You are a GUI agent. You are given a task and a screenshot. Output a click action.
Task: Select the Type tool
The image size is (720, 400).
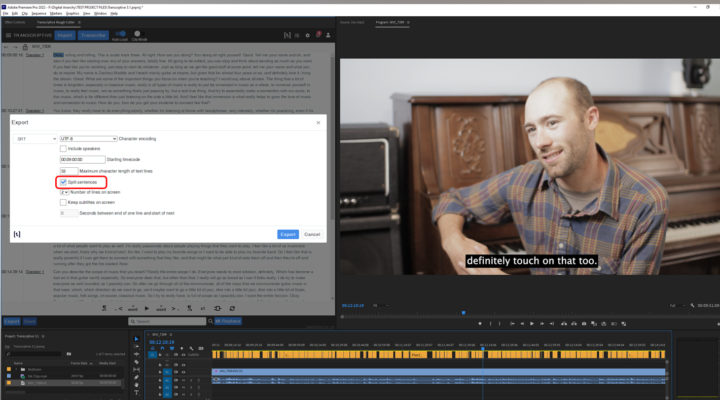[x=136, y=393]
